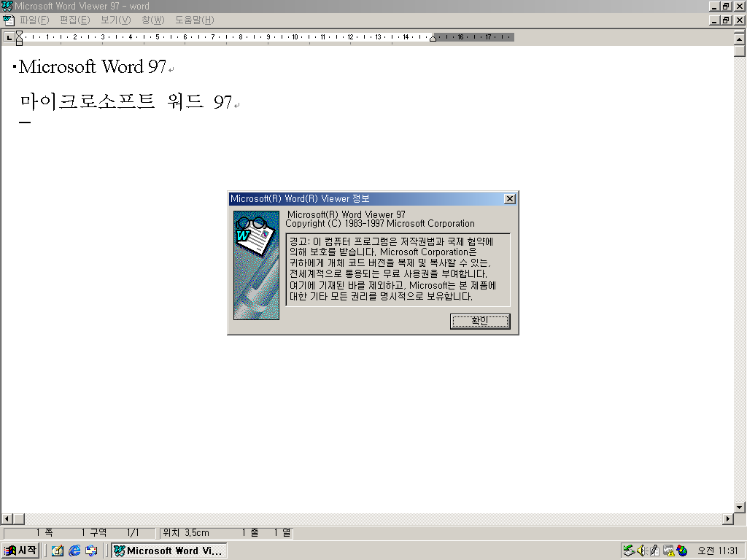Open the 편집(E) menu
Image resolution: width=747 pixels, height=560 pixels.
click(75, 20)
